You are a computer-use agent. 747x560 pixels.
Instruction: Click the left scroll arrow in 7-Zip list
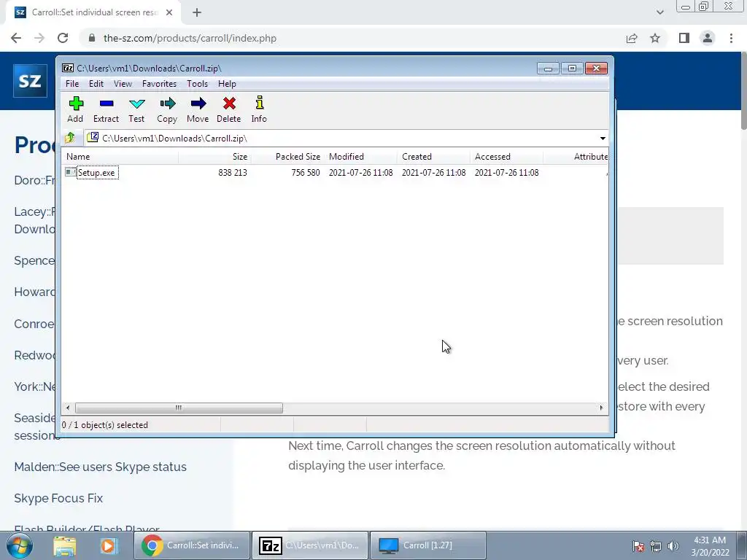click(x=68, y=408)
